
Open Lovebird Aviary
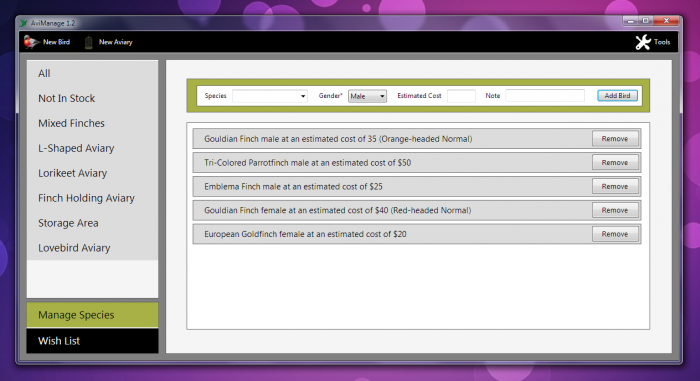(x=92, y=248)
